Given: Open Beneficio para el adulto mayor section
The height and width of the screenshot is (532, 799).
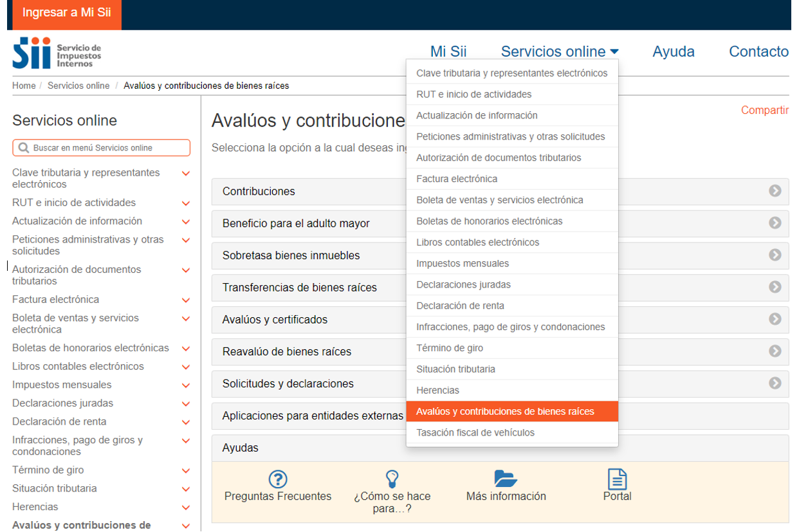Looking at the screenshot, I should pos(500,223).
